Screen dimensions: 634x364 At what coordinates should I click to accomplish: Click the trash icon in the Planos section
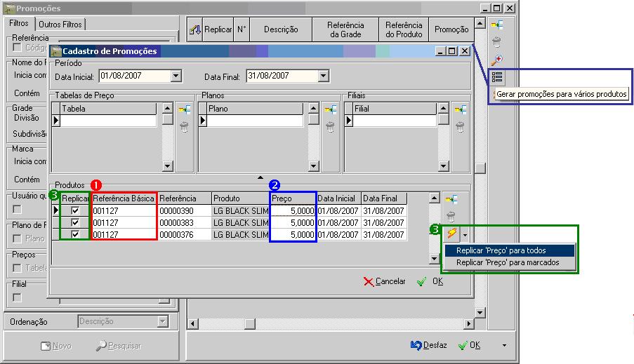(x=331, y=127)
